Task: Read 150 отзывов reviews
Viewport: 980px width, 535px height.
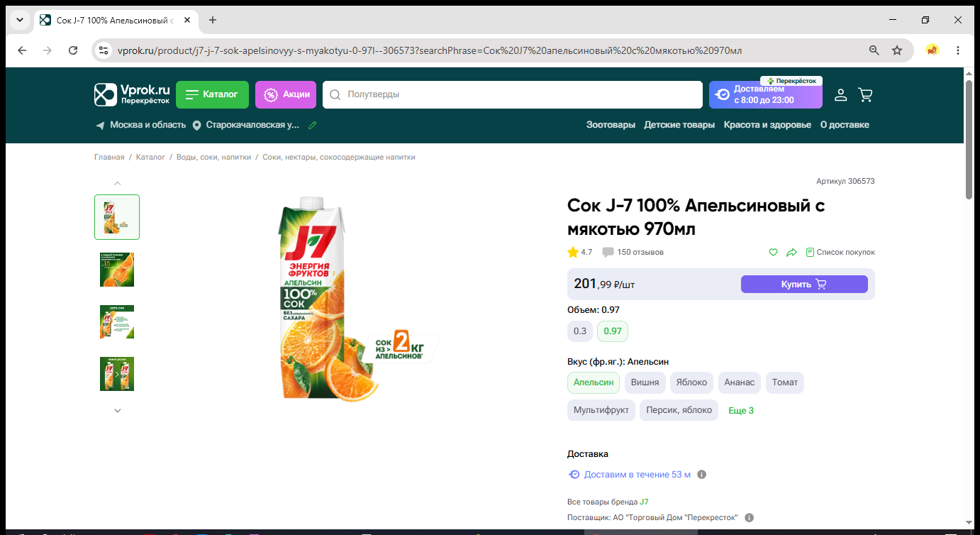Action: pos(640,253)
